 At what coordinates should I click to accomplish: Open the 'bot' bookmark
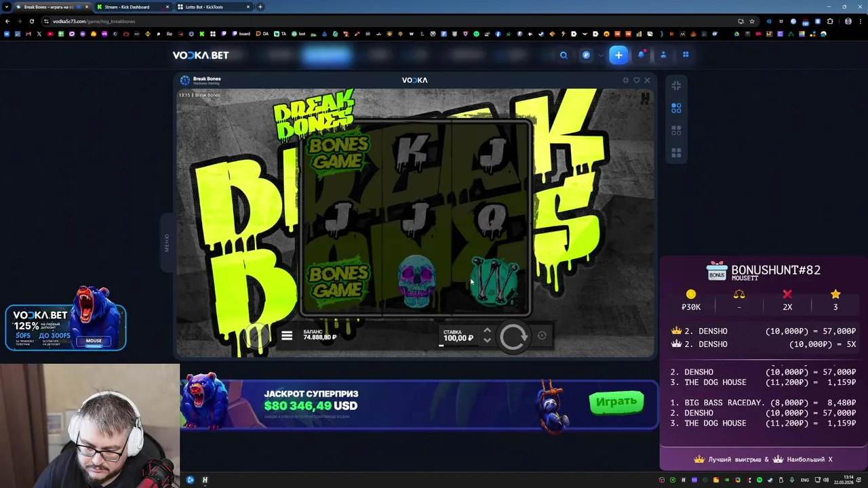coord(299,34)
